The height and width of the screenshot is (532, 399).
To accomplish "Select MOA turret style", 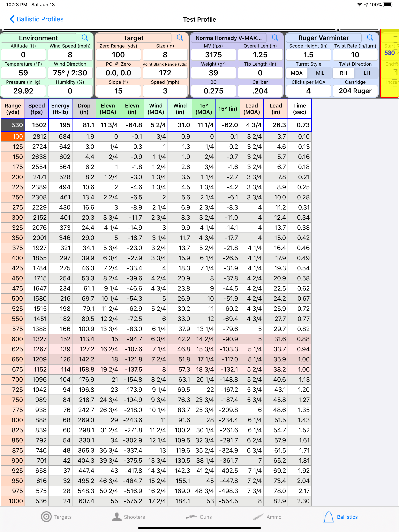I will tap(297, 73).
